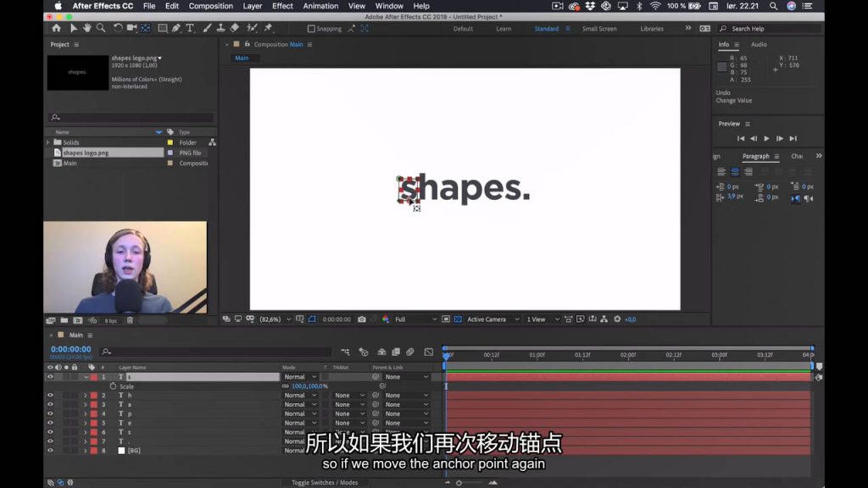The width and height of the screenshot is (868, 488).
Task: Select the Horizontal Type tool
Action: (x=190, y=28)
